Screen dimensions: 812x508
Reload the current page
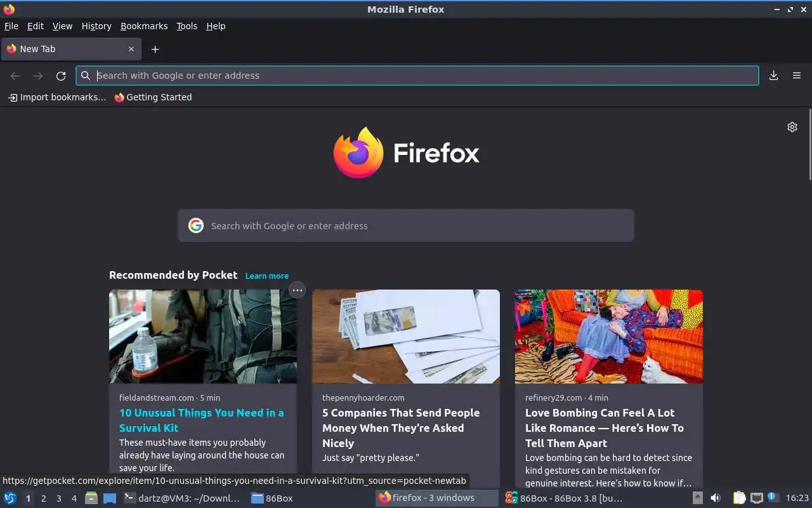tap(61, 76)
